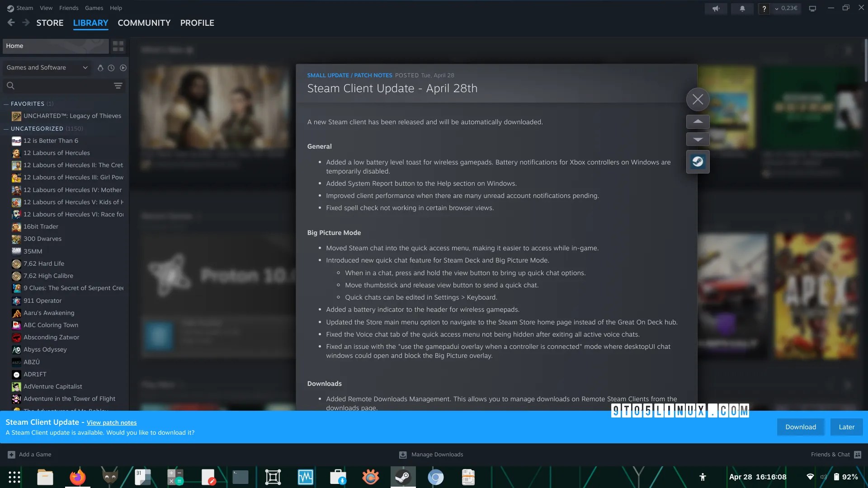Click the Add a Game plus icon
The image size is (868, 488).
click(11, 455)
